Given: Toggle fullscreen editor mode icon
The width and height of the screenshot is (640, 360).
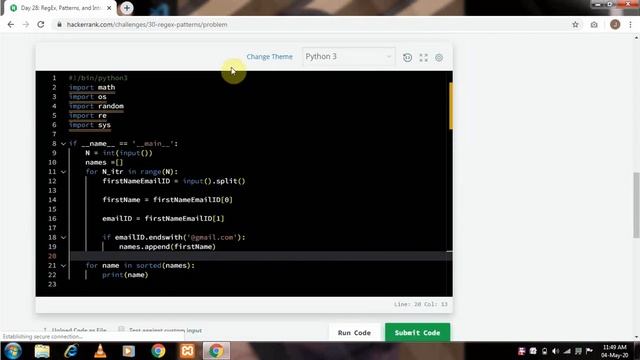Looking at the screenshot, I should click(x=423, y=58).
